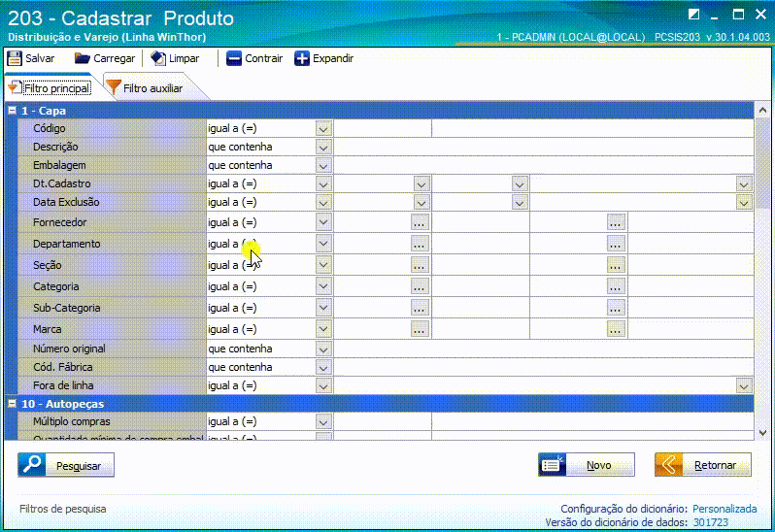
Task: Open the Departamento operator dropdown
Action: click(323, 244)
